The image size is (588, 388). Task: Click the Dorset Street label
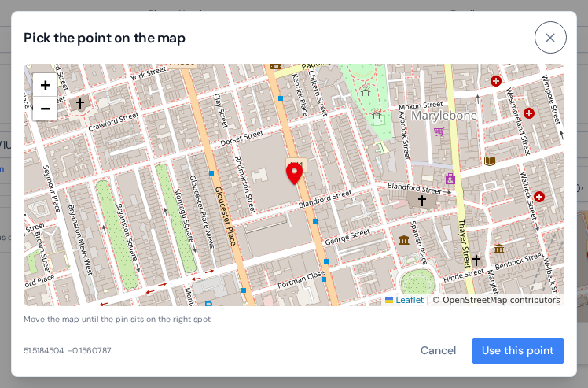[x=242, y=138]
